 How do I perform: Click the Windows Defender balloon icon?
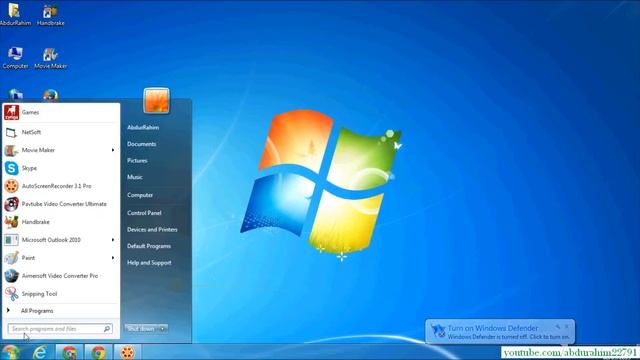click(x=438, y=331)
